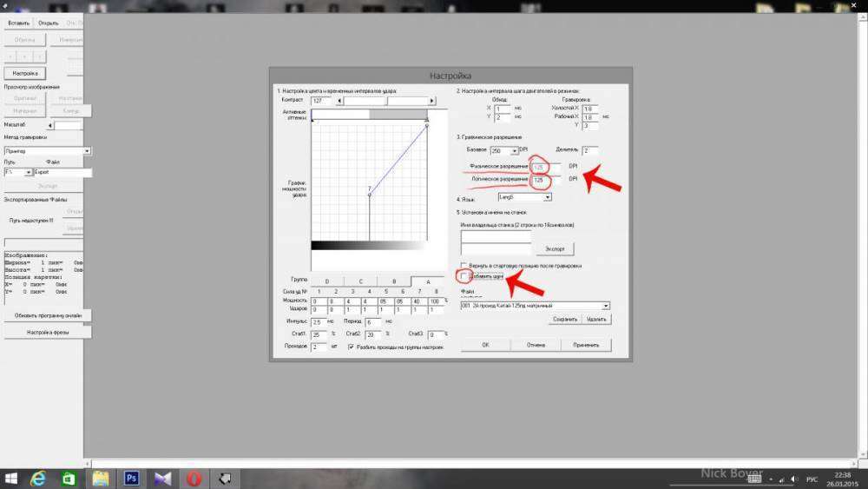Viewport: 868px width, 489px height.
Task: Launch Internet Explorer from the taskbar
Action: (x=38, y=477)
